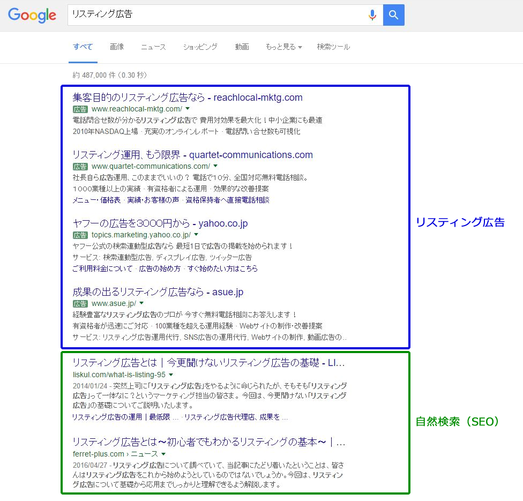
Task: Open result リスティング広告とは～初心者でもわかるリスティングの基本～
Action: click(x=209, y=442)
